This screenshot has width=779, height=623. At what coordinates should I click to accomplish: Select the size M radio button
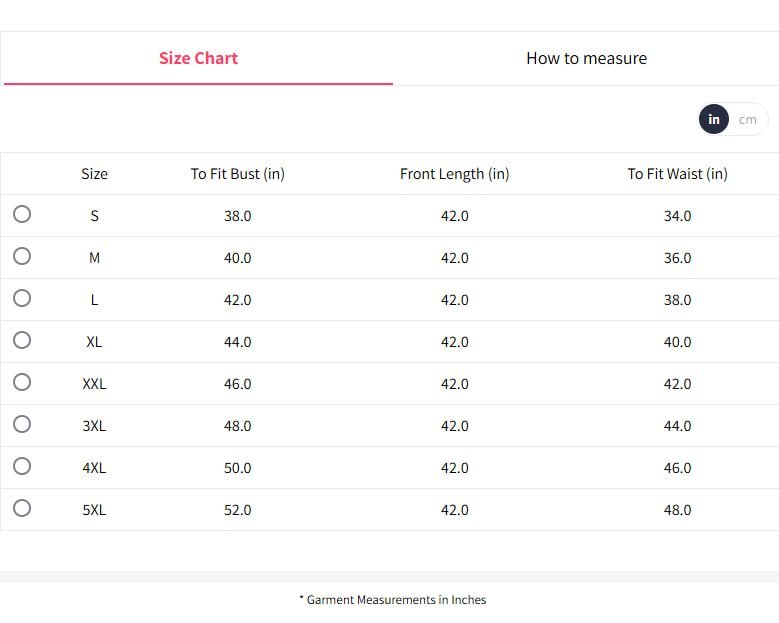pos(22,256)
